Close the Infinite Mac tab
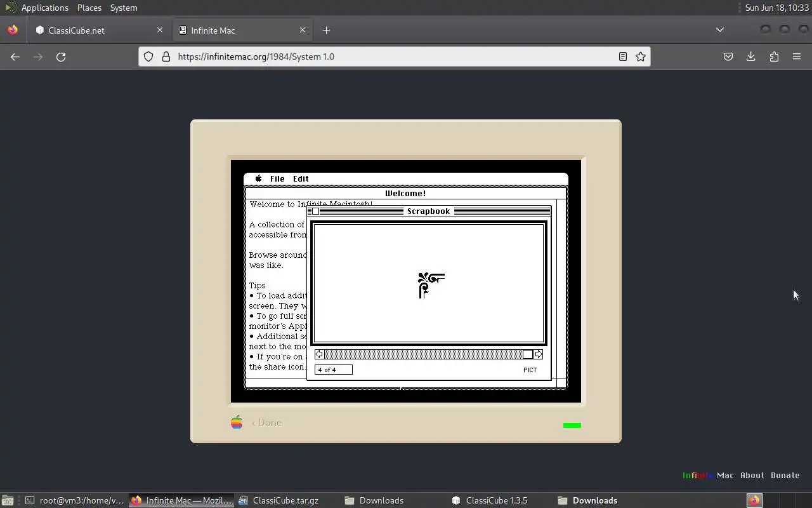 (303, 30)
